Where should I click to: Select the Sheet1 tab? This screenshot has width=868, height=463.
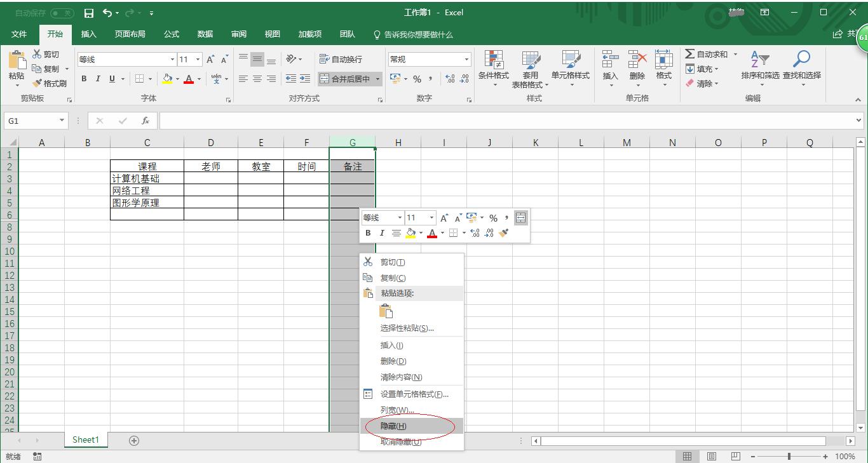86,439
